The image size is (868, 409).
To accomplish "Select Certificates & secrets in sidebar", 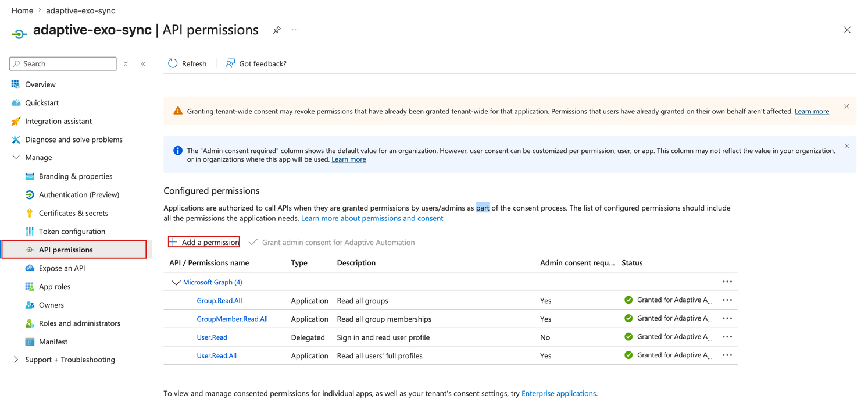I will point(73,213).
